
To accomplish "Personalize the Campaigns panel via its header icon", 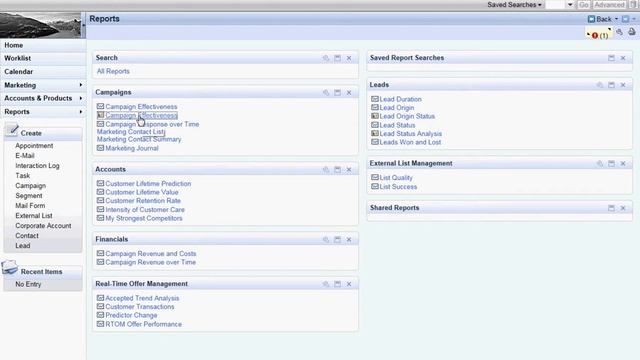I will (326, 93).
